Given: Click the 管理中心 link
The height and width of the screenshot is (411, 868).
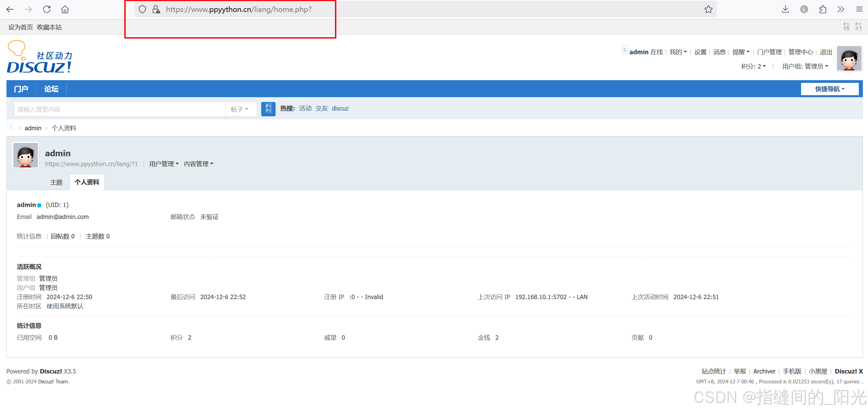Looking at the screenshot, I should pyautogui.click(x=800, y=52).
